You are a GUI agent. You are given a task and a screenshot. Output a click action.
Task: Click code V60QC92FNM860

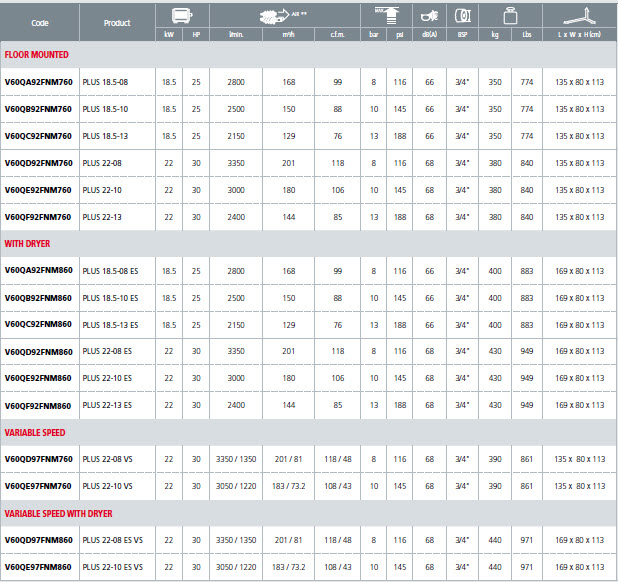pyautogui.click(x=38, y=324)
